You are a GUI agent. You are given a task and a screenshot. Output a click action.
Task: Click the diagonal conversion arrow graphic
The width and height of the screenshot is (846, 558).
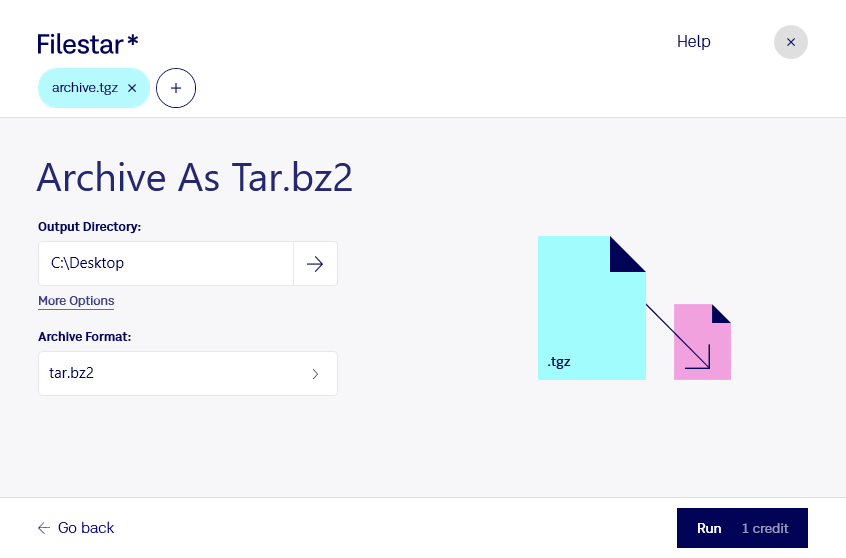[x=678, y=337]
